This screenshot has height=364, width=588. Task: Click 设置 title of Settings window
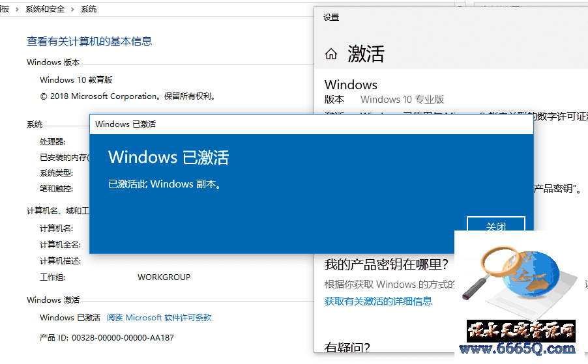tap(331, 17)
